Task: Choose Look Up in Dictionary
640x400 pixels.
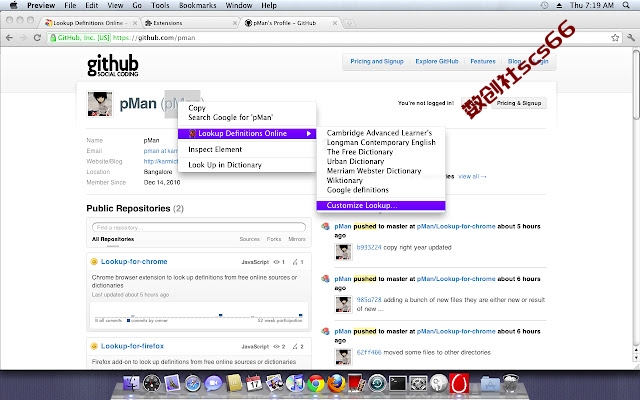Action: [x=247, y=165]
